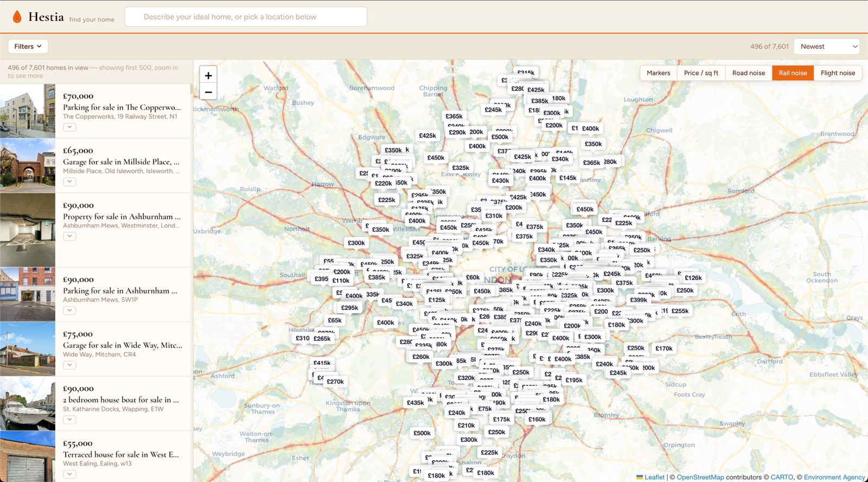The height and width of the screenshot is (482, 868).
Task: Enable the Road noise overlay
Action: (749, 73)
